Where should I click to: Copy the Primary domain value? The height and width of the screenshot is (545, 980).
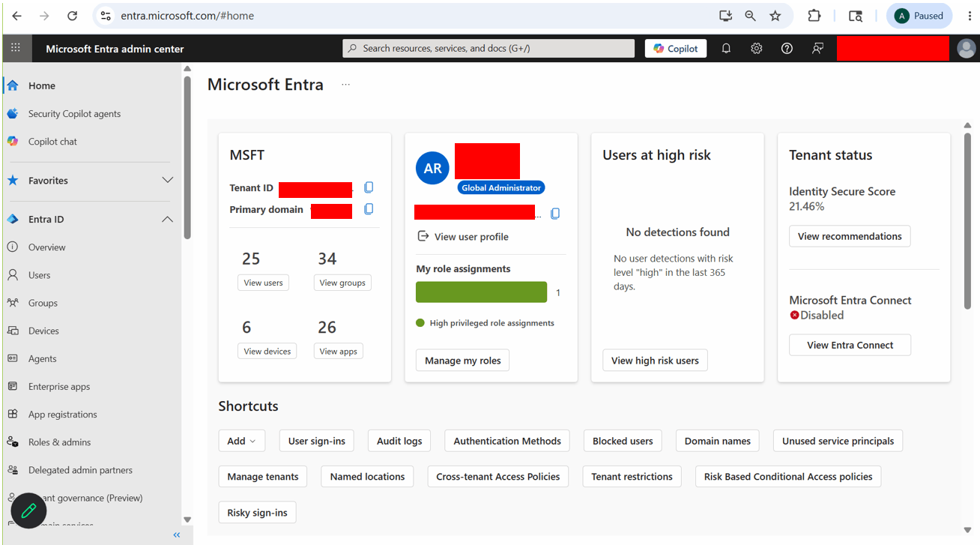click(369, 209)
